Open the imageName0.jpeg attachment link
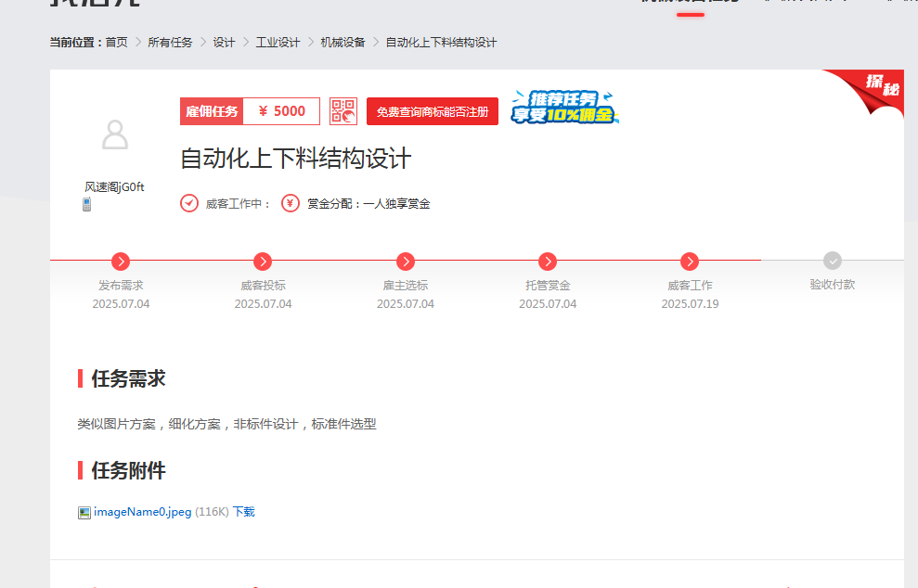918x588 pixels. [x=141, y=511]
